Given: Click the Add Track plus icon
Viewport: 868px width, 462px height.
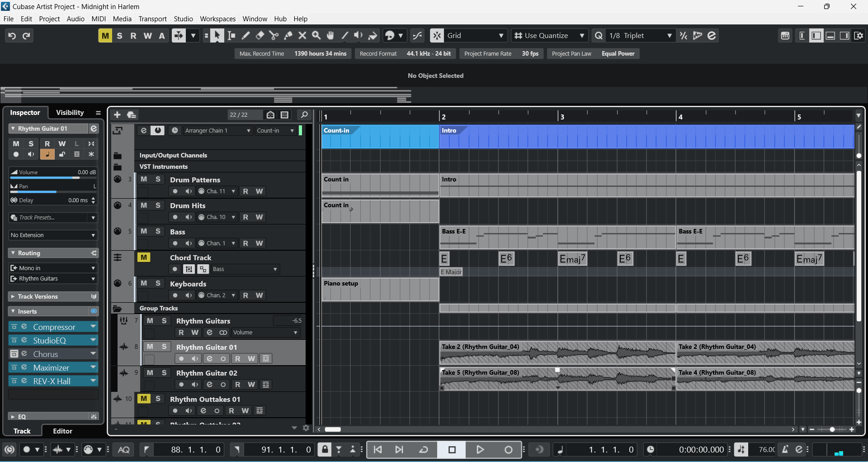Looking at the screenshot, I should (x=117, y=115).
